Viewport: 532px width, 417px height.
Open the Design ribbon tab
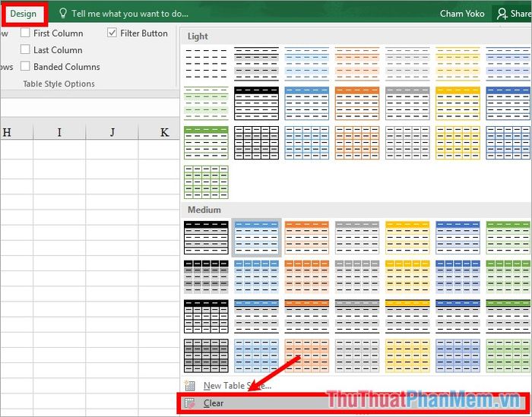click(23, 14)
